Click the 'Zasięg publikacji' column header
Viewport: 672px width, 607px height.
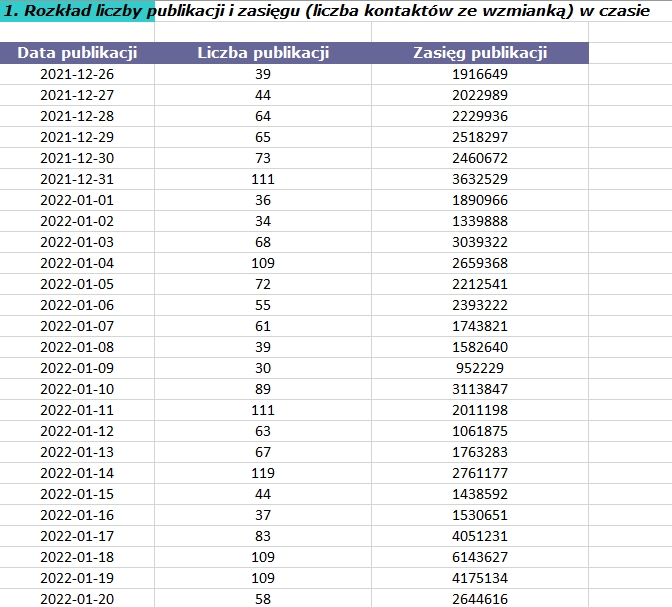point(480,53)
